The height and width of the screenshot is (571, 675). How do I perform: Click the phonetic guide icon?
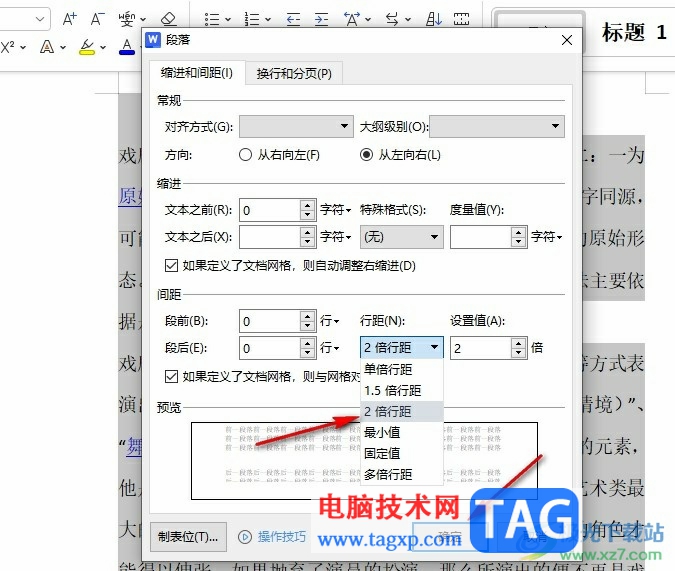pos(127,19)
